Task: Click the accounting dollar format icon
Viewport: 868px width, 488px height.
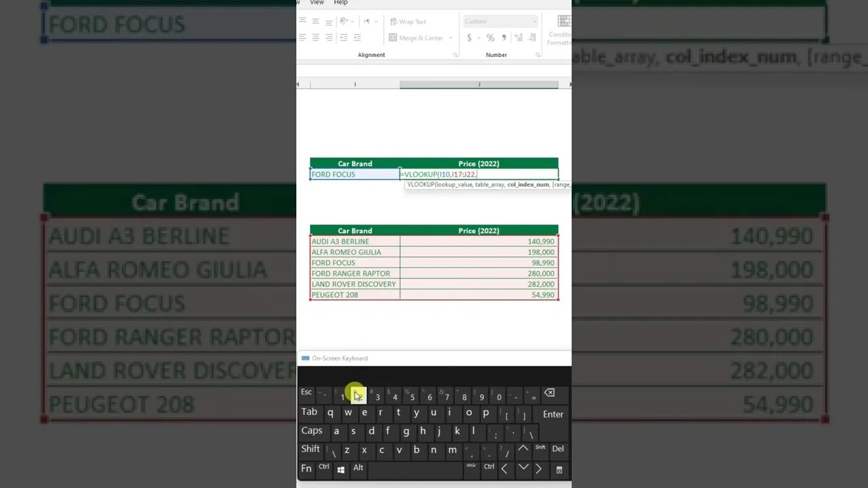Action: tap(469, 38)
